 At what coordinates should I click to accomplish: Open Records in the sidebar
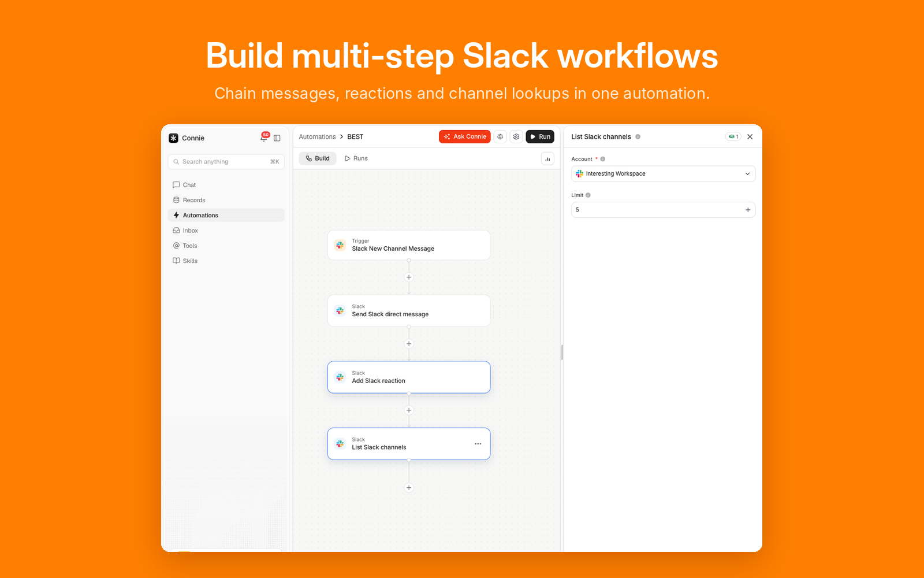226,200
